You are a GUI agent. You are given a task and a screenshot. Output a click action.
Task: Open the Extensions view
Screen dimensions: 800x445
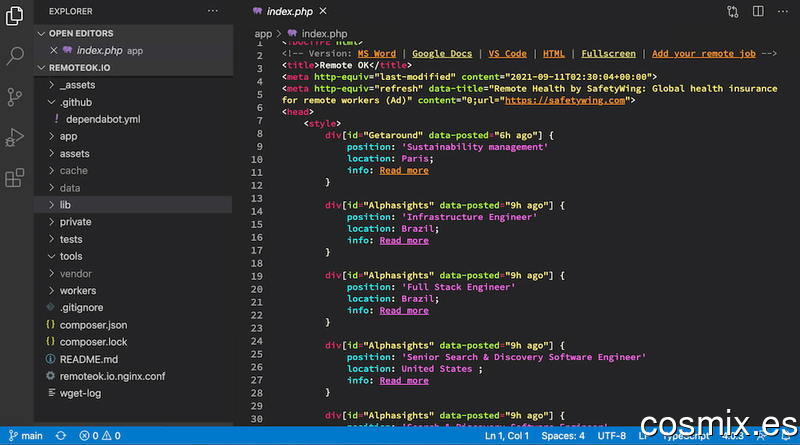[14, 178]
